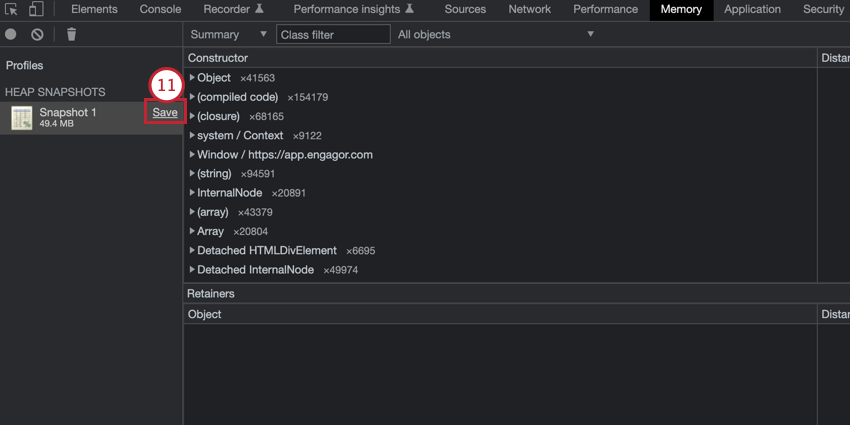Click the inspect element cursor icon
Screen dimensions: 850x425
pyautogui.click(x=11, y=9)
